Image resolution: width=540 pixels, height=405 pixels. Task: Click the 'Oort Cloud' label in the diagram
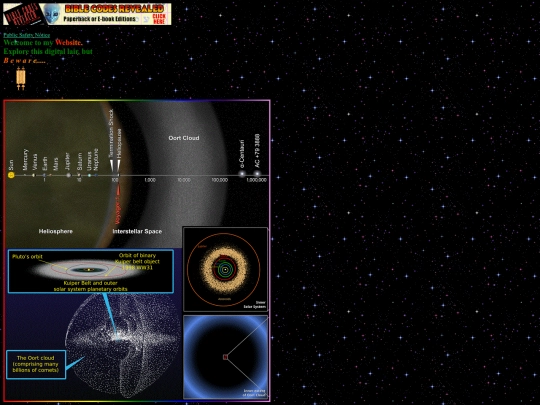tap(184, 138)
